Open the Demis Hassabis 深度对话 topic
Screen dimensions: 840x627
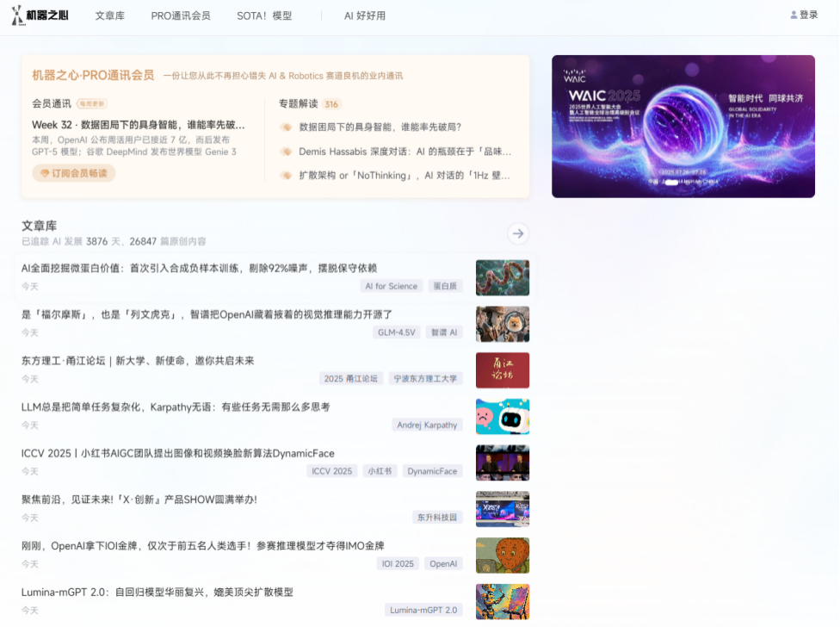point(405,152)
